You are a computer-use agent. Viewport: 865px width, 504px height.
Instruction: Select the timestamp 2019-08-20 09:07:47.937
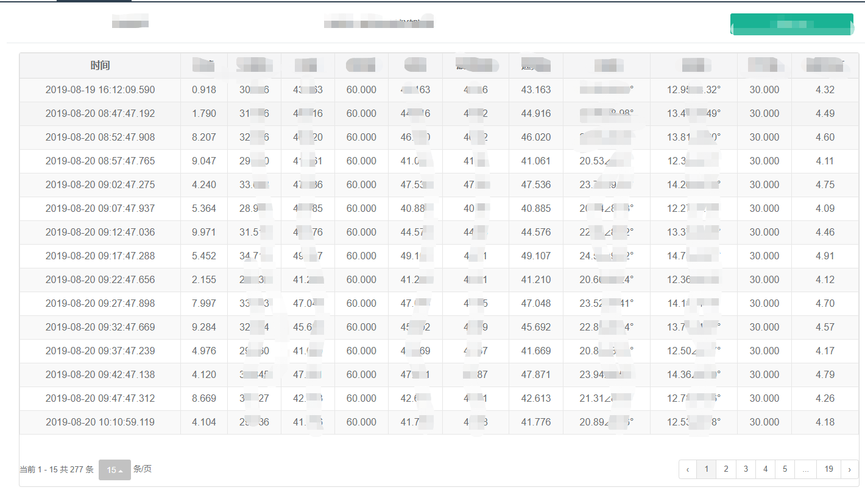point(100,208)
